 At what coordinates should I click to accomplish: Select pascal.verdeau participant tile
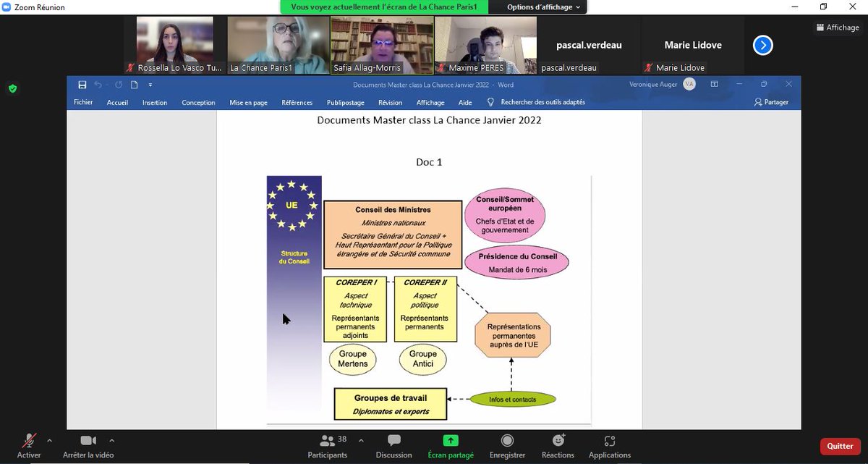click(x=589, y=45)
